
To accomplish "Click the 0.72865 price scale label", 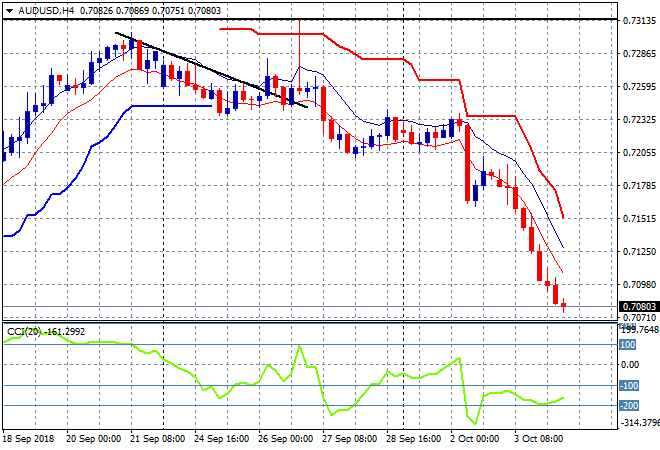I will 639,53.
